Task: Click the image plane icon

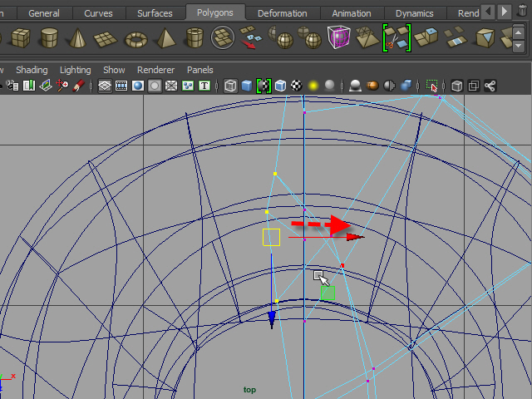Action: pos(46,86)
